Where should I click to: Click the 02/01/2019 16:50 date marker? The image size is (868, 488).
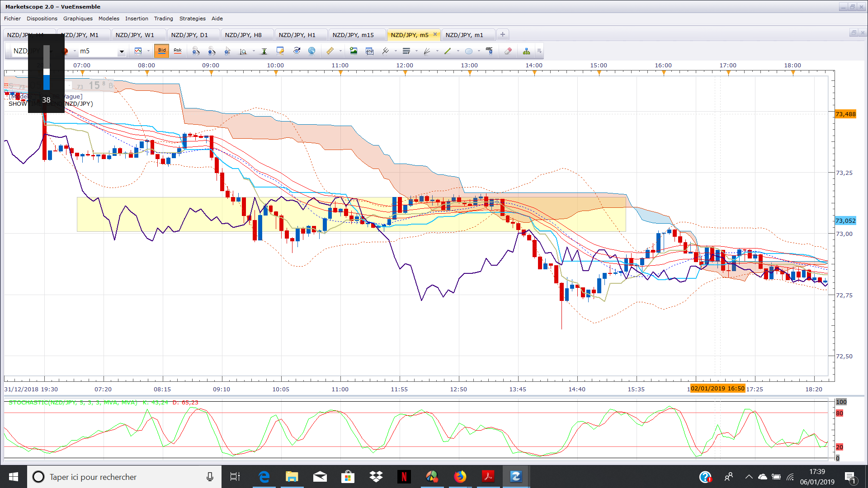pyautogui.click(x=717, y=388)
